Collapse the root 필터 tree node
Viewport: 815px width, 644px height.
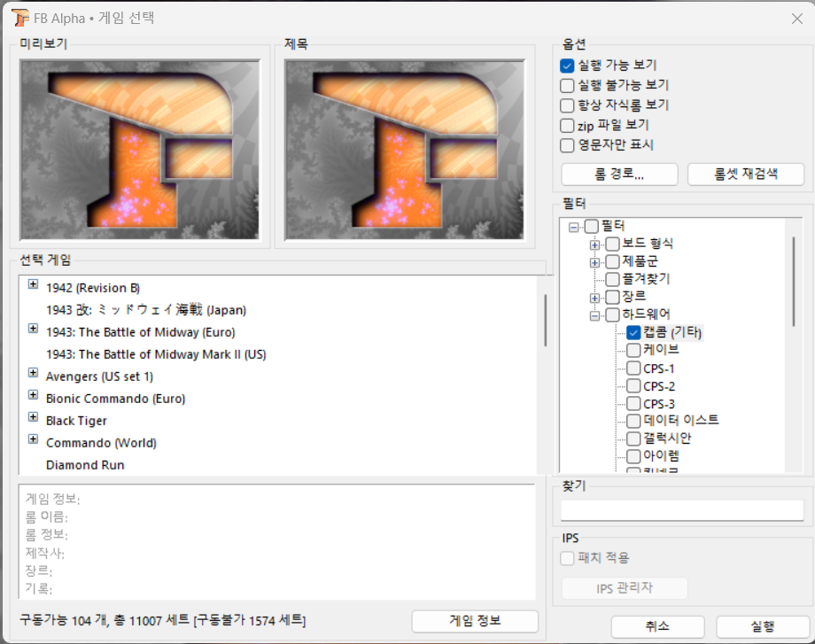[x=573, y=227]
